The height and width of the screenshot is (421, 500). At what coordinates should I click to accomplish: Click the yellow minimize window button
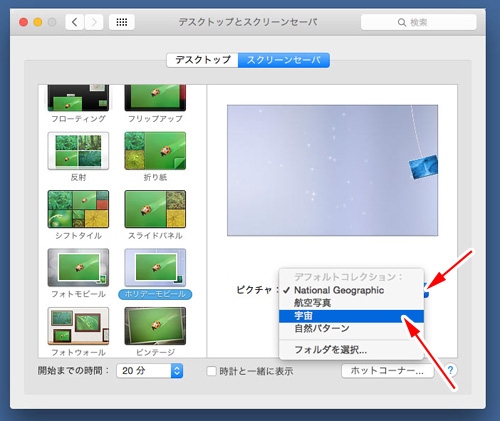point(38,22)
